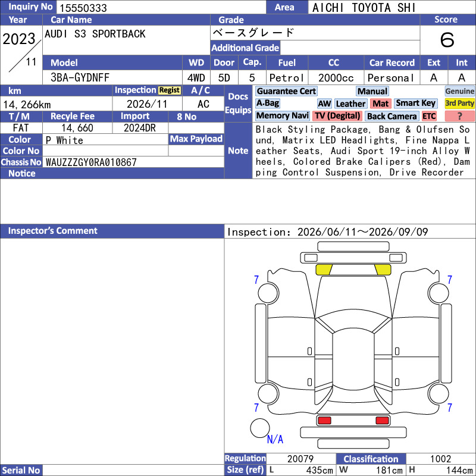
Task: Click the red question mark badge
Action: (x=459, y=116)
